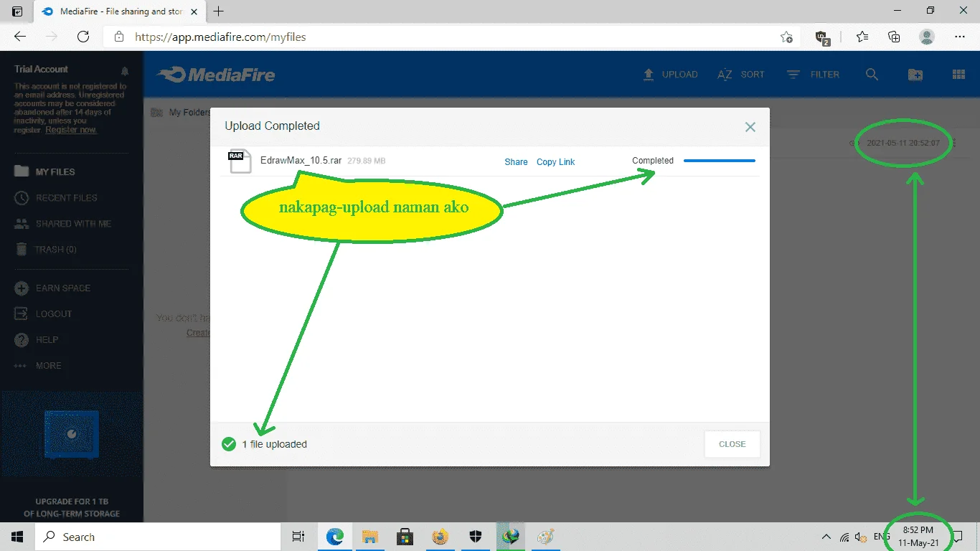Open the extension icon with badge 2
Screen dimensions: 980x551
[822, 37]
